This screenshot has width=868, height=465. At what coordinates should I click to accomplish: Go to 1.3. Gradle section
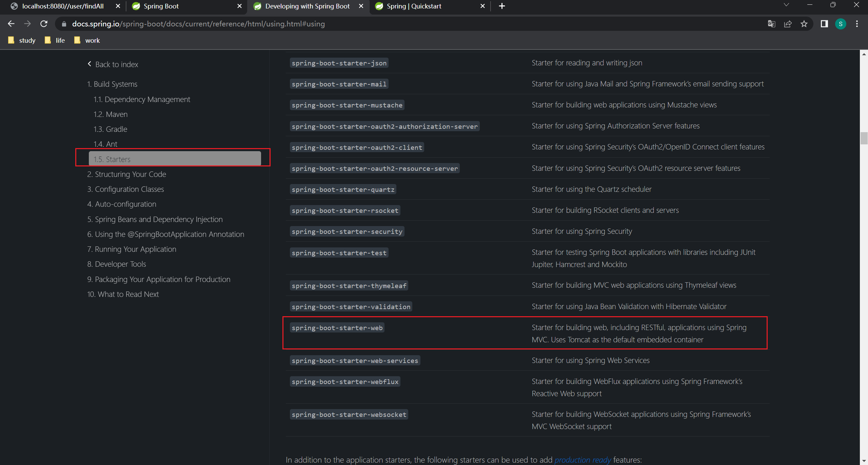(x=111, y=129)
